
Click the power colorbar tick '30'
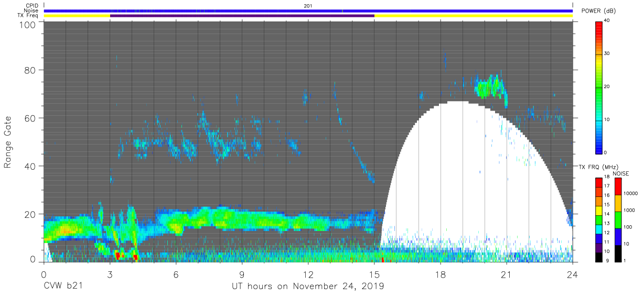pos(607,53)
